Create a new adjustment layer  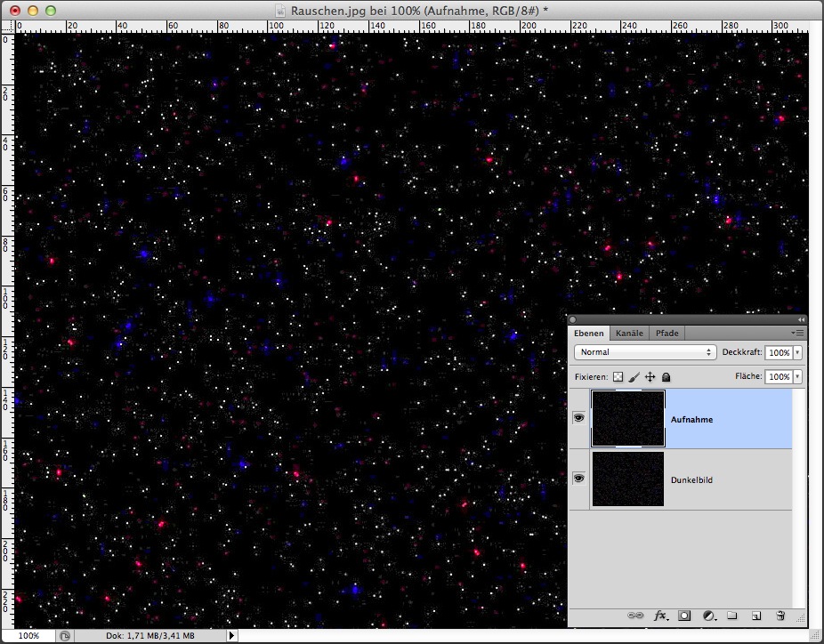708,616
